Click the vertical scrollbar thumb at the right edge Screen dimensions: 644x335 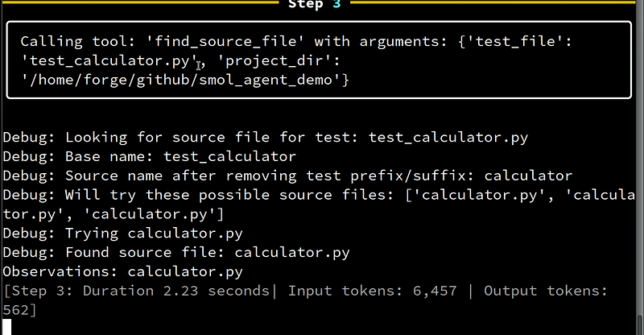pyautogui.click(x=640, y=325)
